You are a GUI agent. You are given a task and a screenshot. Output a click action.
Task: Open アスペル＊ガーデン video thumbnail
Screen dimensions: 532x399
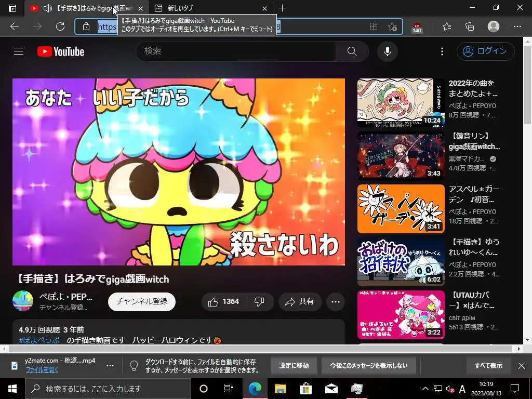(x=401, y=209)
